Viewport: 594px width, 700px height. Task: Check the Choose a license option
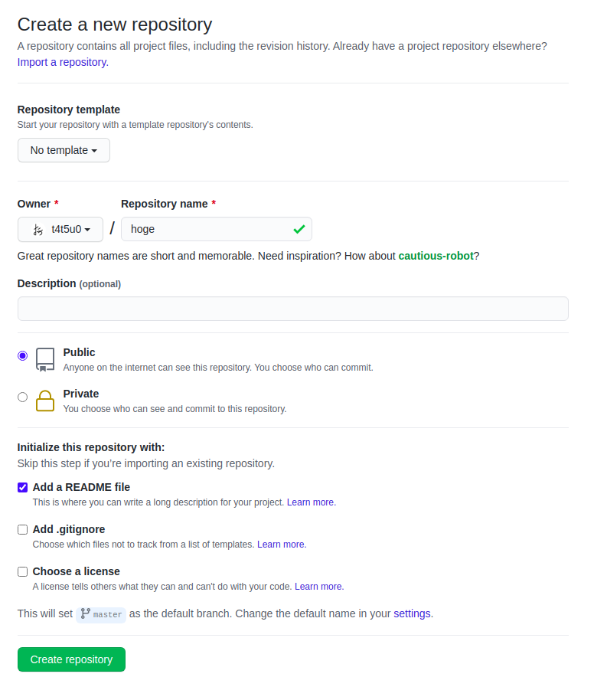coord(23,571)
